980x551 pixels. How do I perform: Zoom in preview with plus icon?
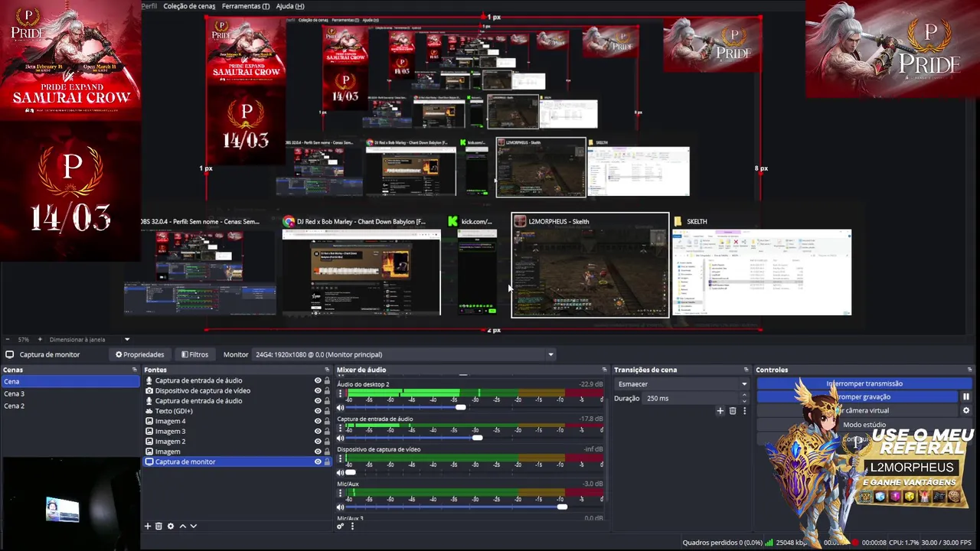point(40,339)
